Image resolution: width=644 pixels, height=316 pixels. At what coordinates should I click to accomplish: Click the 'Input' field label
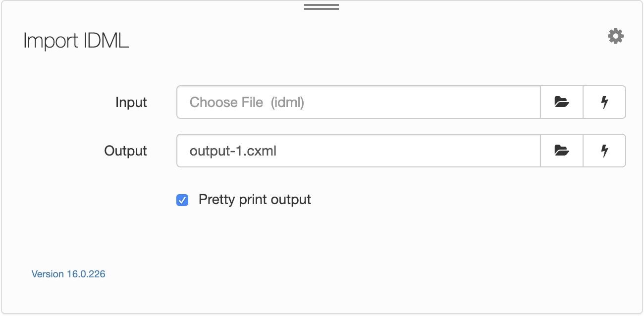pos(131,103)
